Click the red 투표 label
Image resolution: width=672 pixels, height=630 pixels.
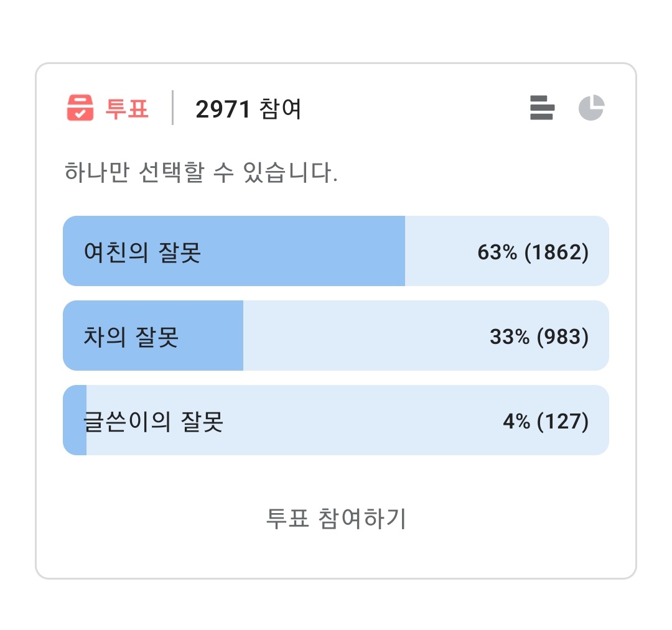[127, 108]
